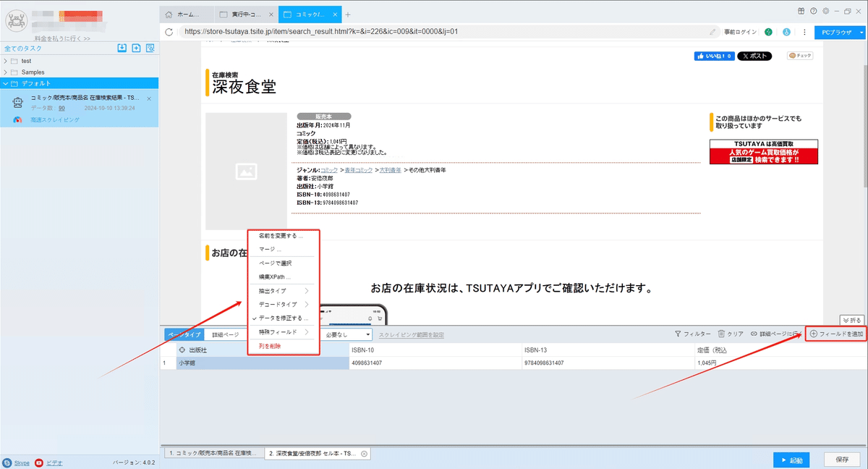
Task: Open settings gear icon in title bar
Action: point(825,11)
